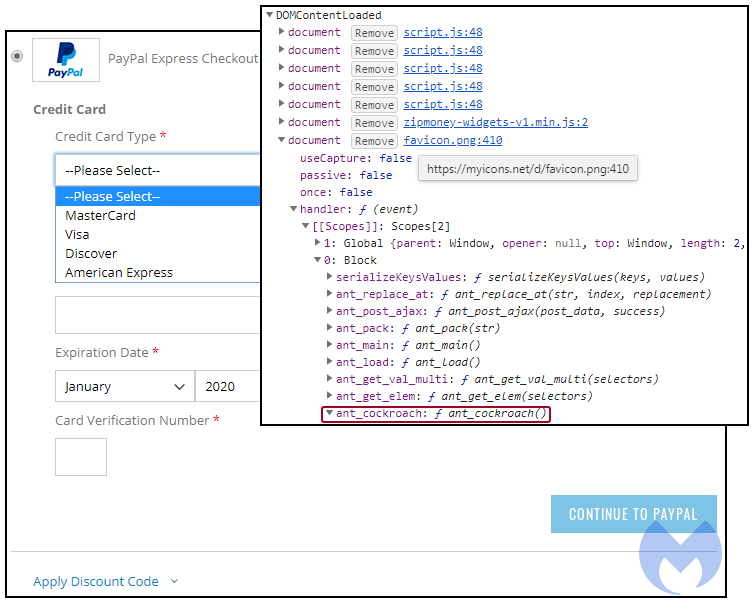Open zipmoney-widgets-v1.min.js:2 source link

point(495,122)
